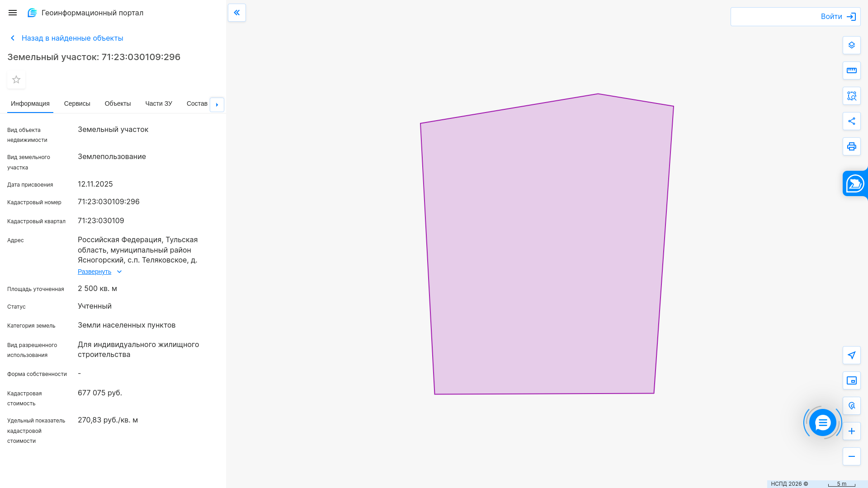Click the НСПД 2026 © copyright text

[789, 484]
